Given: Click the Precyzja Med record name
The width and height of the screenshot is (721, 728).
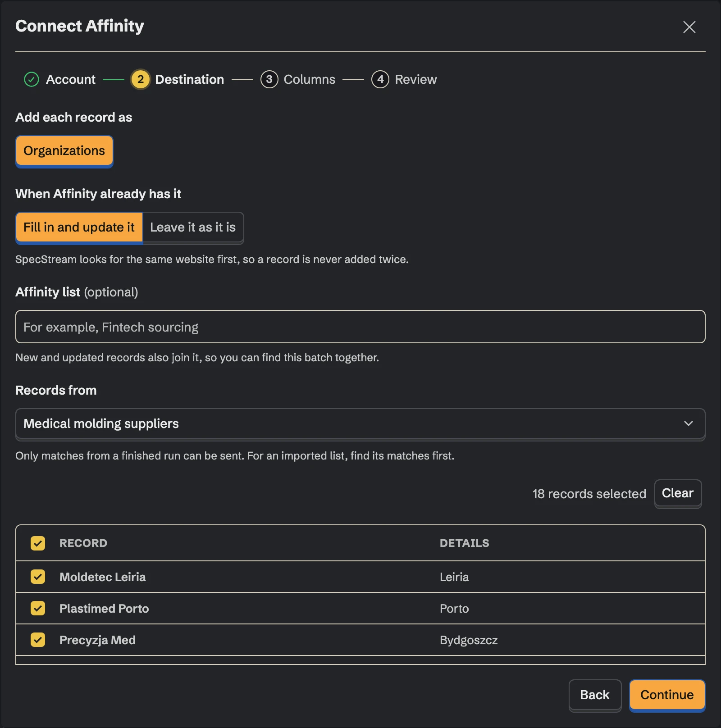Looking at the screenshot, I should 97,640.
